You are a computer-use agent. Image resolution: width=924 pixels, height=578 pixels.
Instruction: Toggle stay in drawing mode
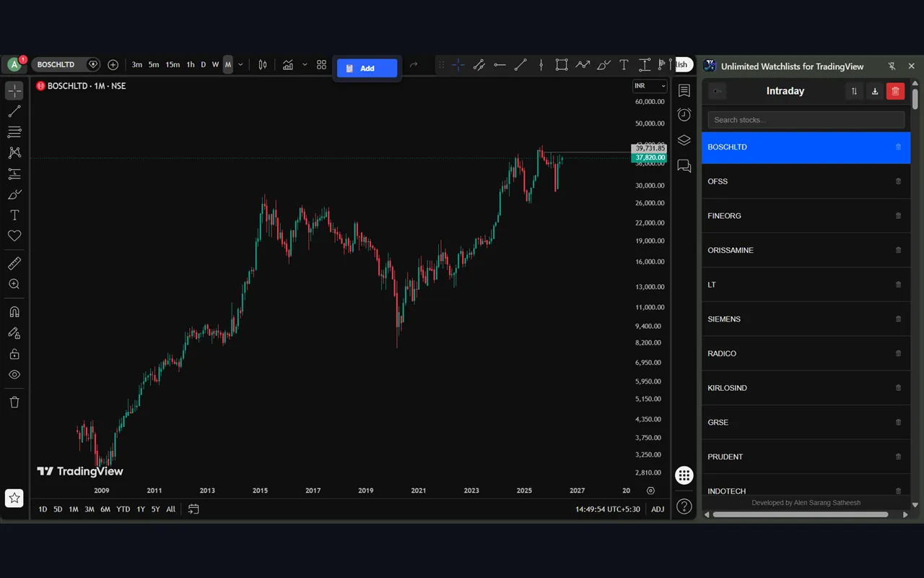click(14, 333)
